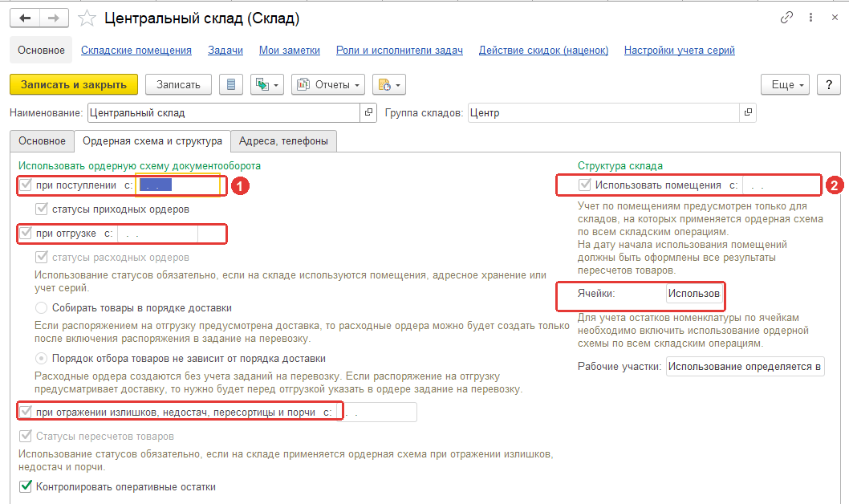Click the Записать button
This screenshot has width=849, height=504.
pos(178,84)
